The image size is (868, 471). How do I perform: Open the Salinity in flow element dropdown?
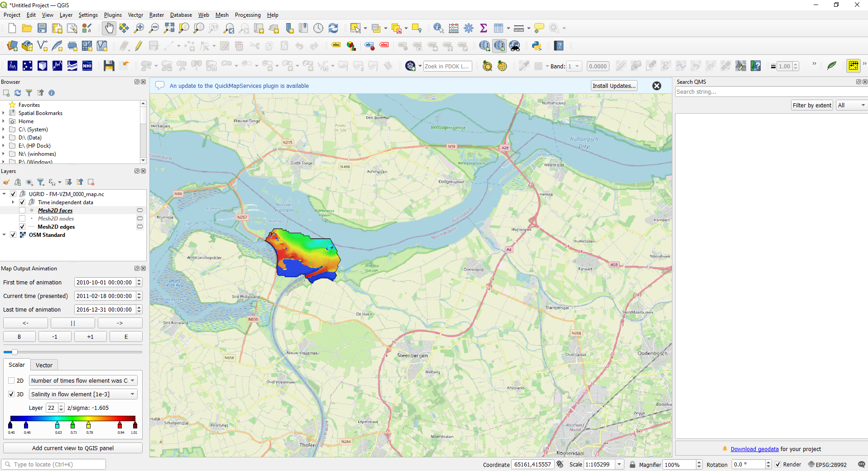(83, 394)
